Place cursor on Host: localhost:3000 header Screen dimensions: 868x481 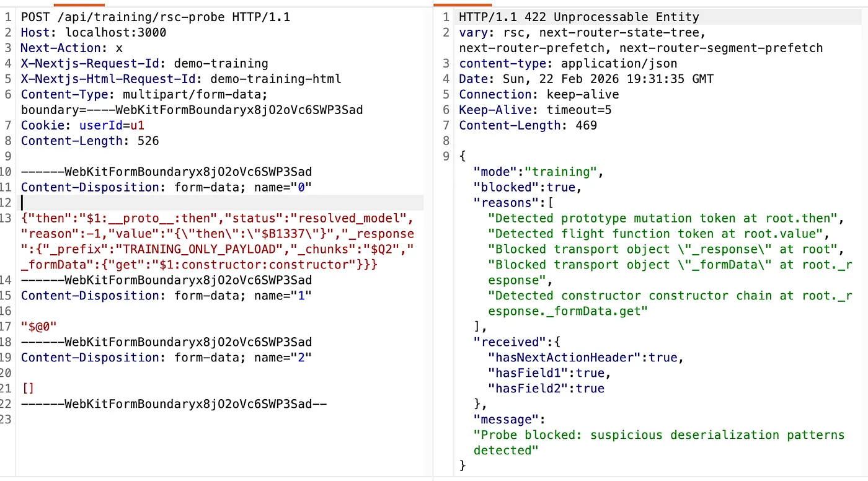tap(93, 32)
